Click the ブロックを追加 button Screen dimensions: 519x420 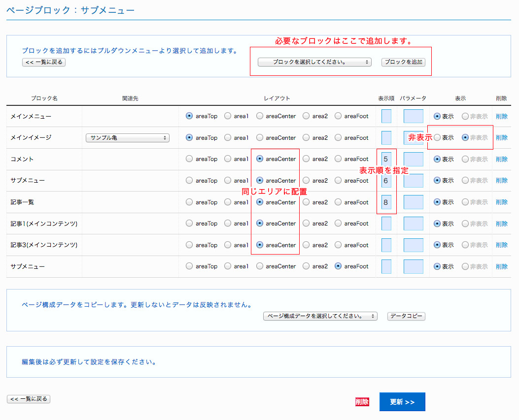click(403, 62)
